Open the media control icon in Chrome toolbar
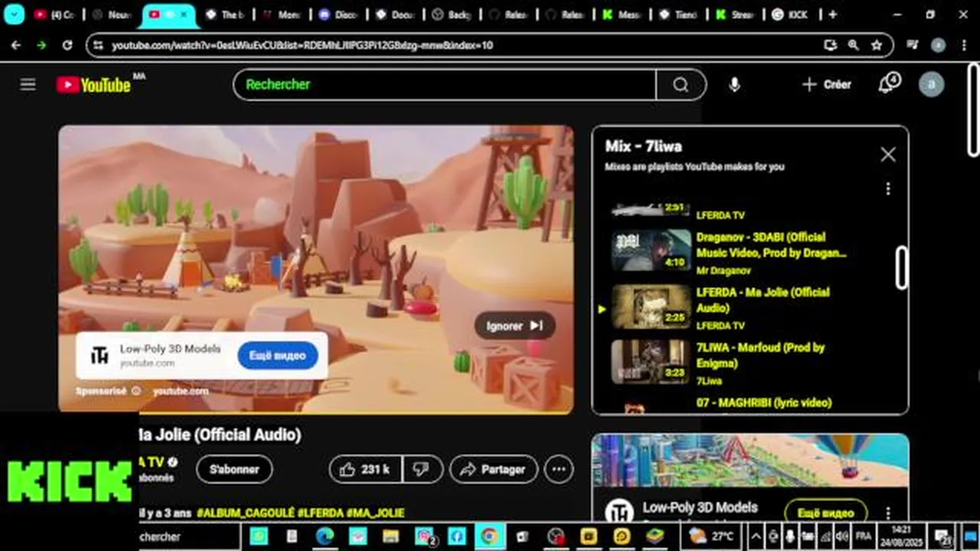The height and width of the screenshot is (551, 980). [913, 45]
